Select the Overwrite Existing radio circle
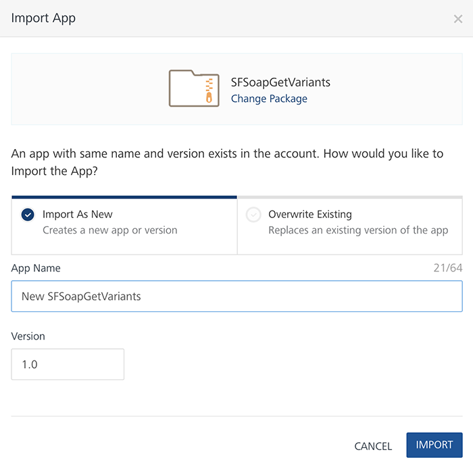Viewport: 473px width, 476px height. (x=253, y=215)
